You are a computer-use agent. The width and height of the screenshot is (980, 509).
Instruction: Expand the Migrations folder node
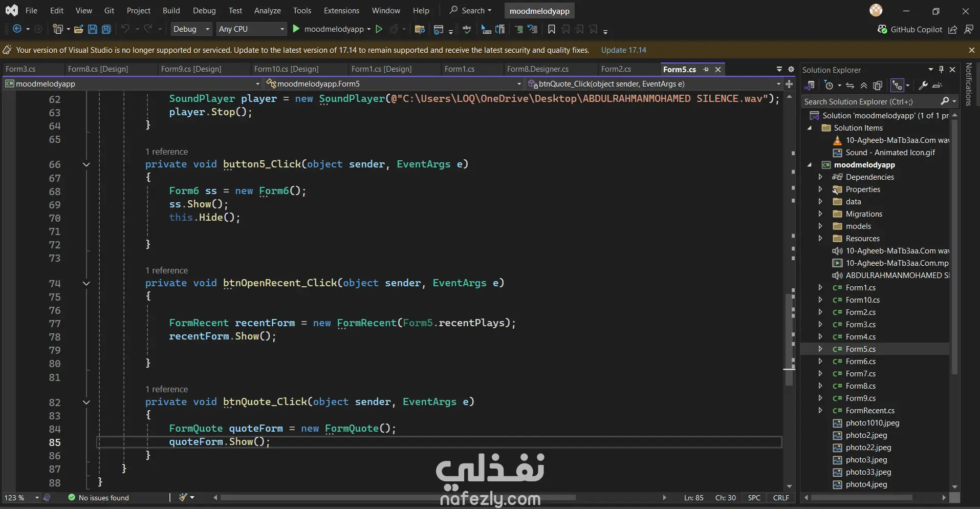click(x=820, y=214)
